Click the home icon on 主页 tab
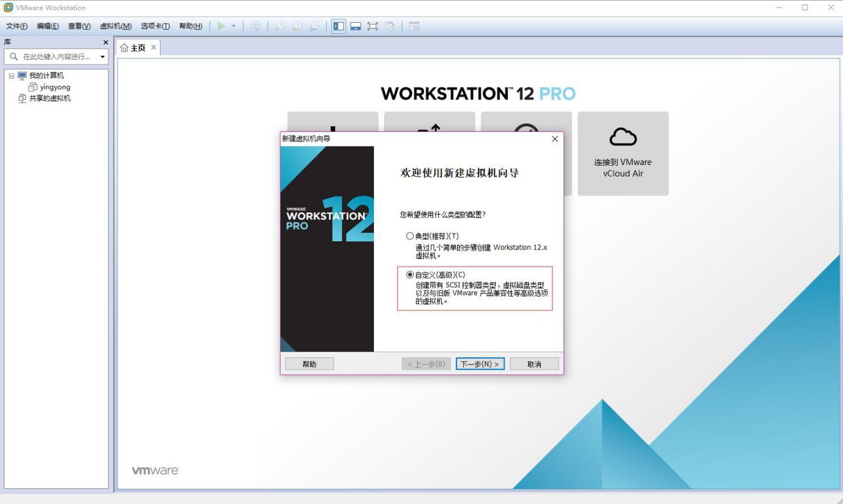Viewport: 843px width, 504px height. [124, 48]
